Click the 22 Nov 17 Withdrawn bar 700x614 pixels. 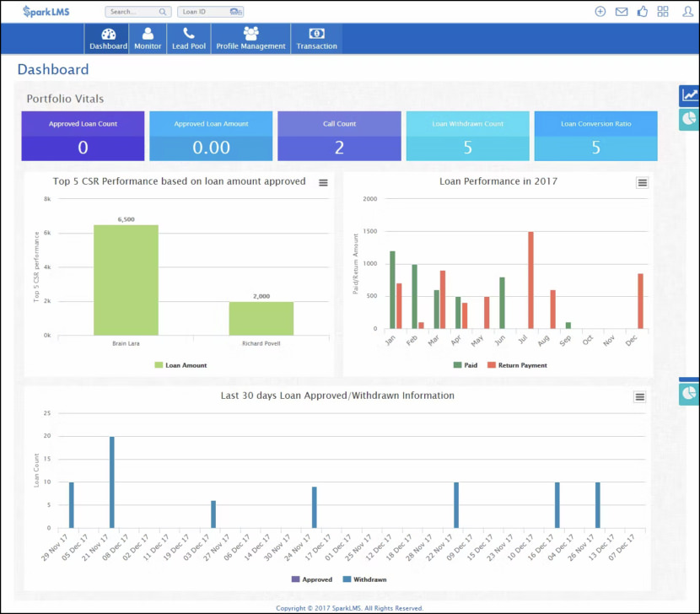(x=456, y=505)
